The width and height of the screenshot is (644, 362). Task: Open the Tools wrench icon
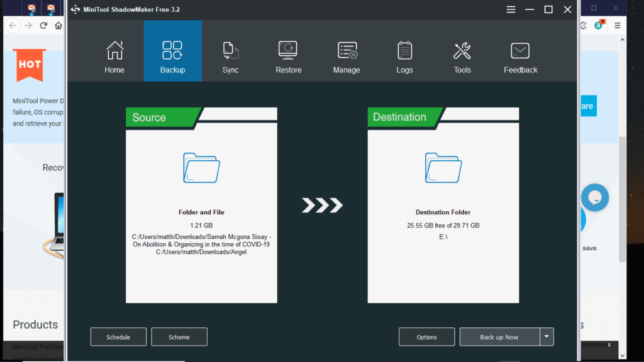pos(462,51)
